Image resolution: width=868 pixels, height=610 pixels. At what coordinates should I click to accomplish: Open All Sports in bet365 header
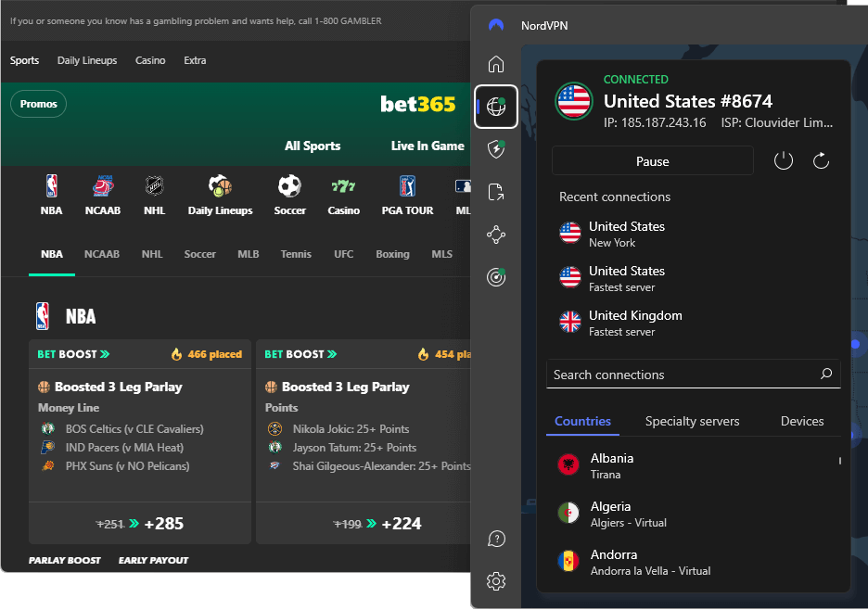click(x=313, y=146)
